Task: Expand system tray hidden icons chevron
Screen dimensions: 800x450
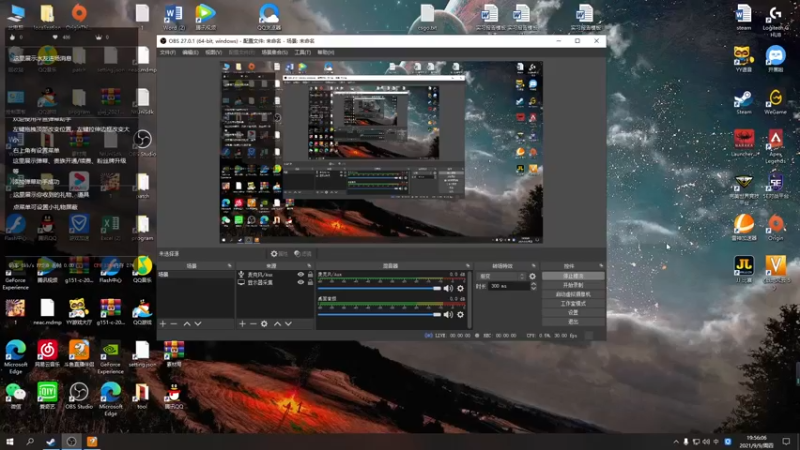Action: click(x=676, y=442)
